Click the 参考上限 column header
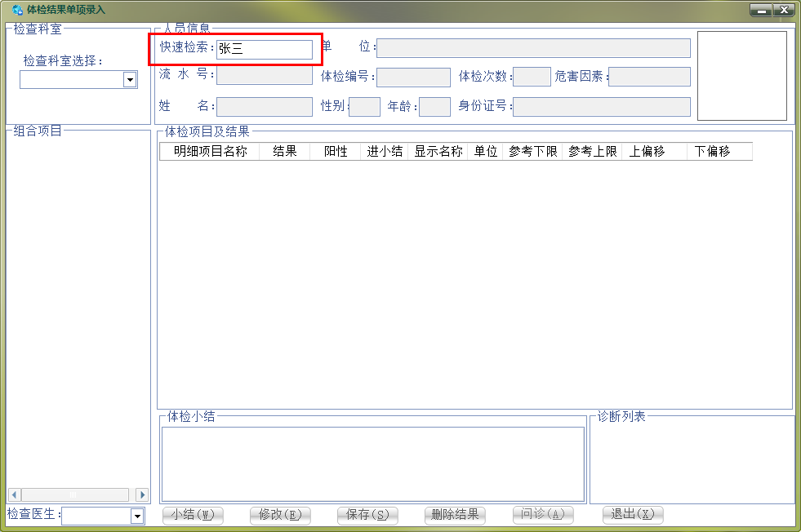Screen dimensions: 801x532 (592, 151)
